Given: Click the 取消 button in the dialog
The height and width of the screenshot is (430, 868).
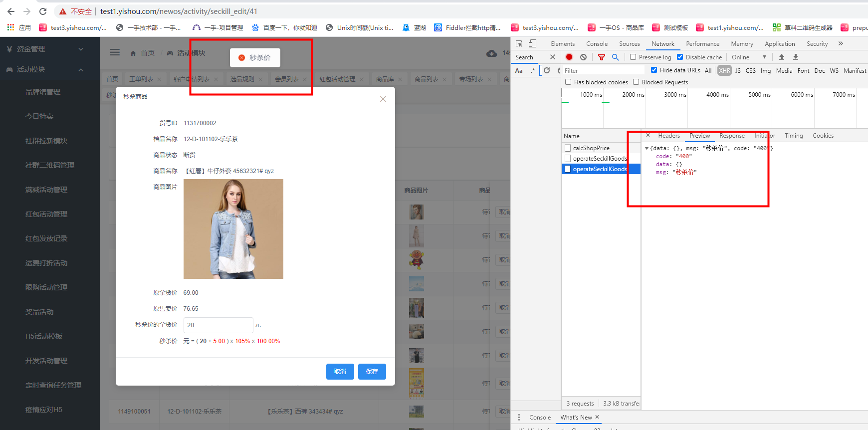Looking at the screenshot, I should coord(340,372).
